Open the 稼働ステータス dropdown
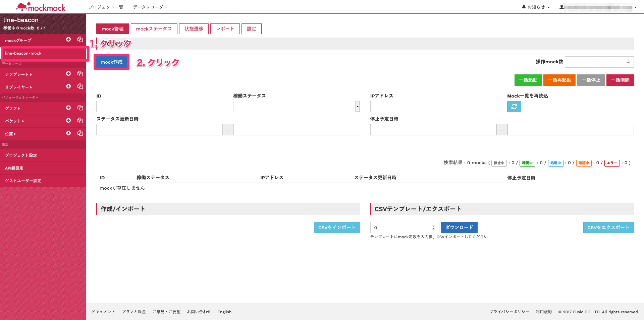The width and height of the screenshot is (644, 320). (357, 107)
